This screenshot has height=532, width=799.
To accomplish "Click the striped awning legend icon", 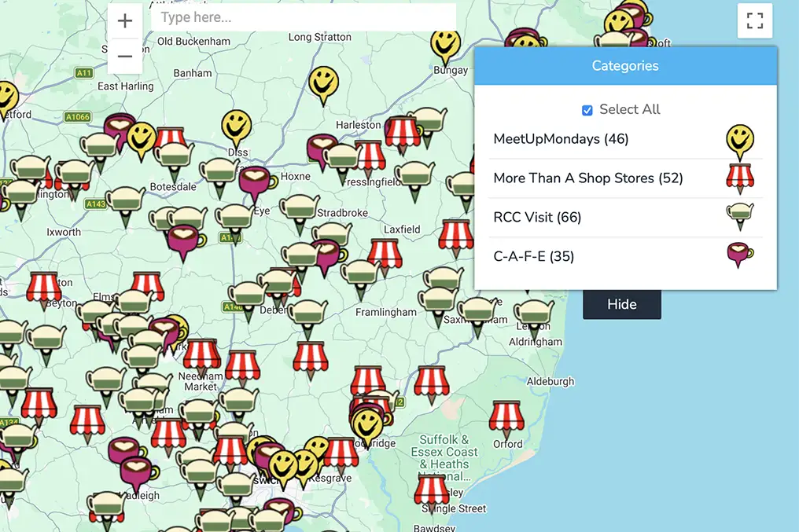I will 740,178.
